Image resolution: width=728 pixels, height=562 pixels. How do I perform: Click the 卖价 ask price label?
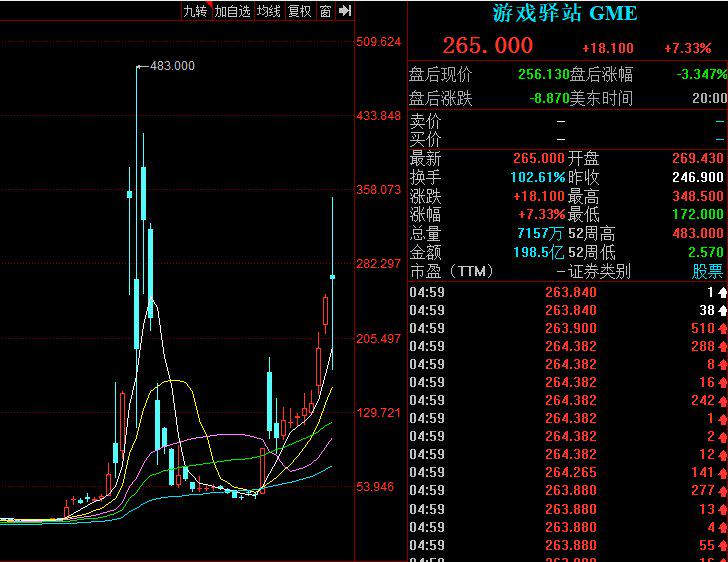[425, 122]
